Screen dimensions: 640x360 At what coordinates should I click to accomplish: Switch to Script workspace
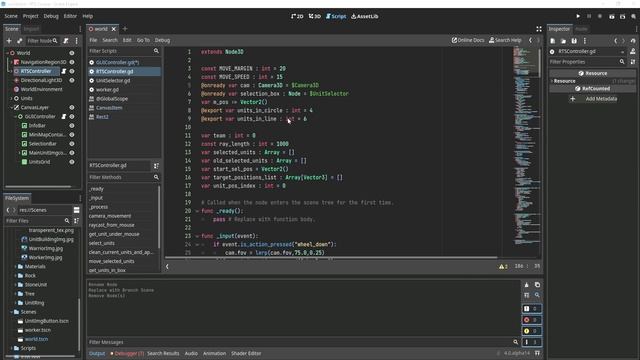pos(336,16)
